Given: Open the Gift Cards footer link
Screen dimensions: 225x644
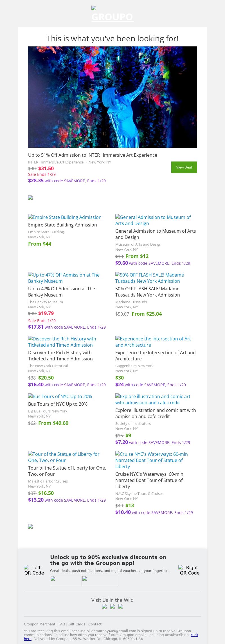Looking at the screenshot, I should (76, 624).
